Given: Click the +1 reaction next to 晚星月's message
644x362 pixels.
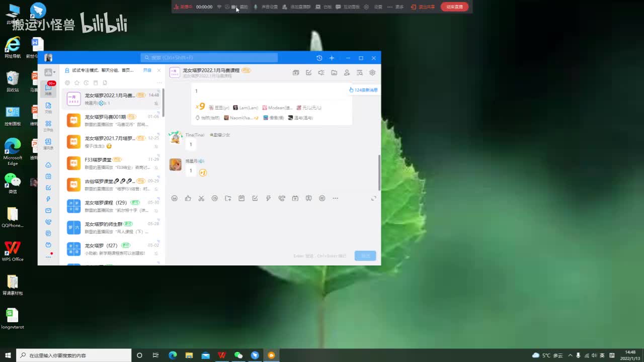Looking at the screenshot, I should click(203, 172).
